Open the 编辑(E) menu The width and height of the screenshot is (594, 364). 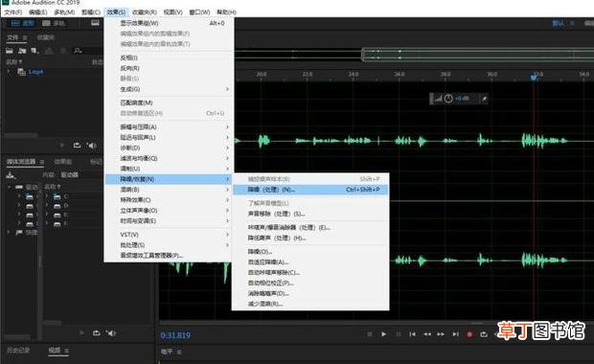(x=38, y=12)
